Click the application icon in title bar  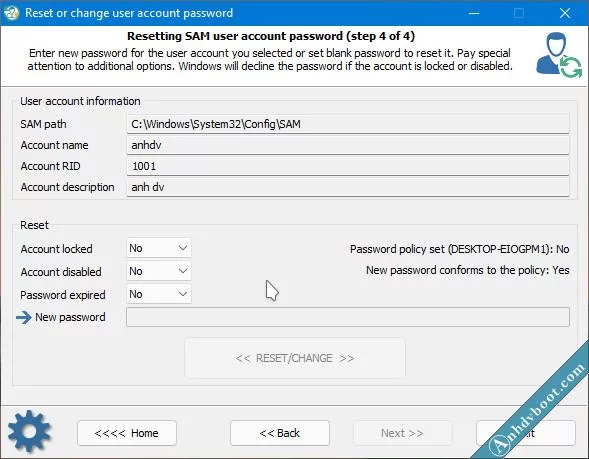tap(11, 13)
